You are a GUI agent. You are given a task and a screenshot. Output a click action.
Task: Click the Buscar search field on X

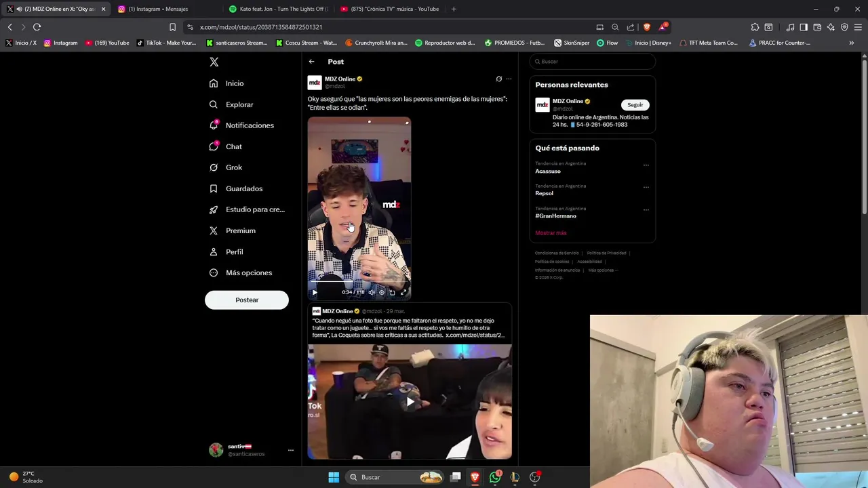click(x=592, y=62)
